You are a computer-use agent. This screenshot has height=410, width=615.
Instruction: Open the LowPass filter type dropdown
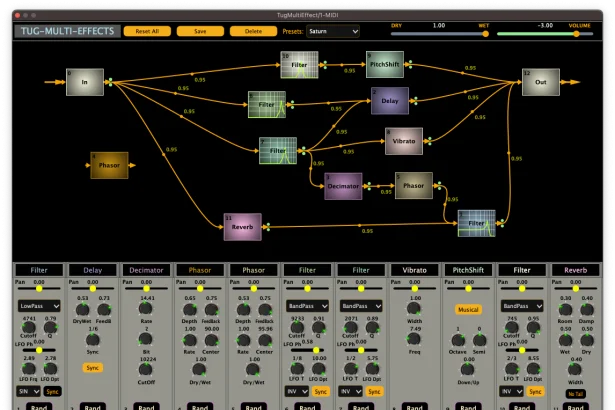click(x=39, y=305)
